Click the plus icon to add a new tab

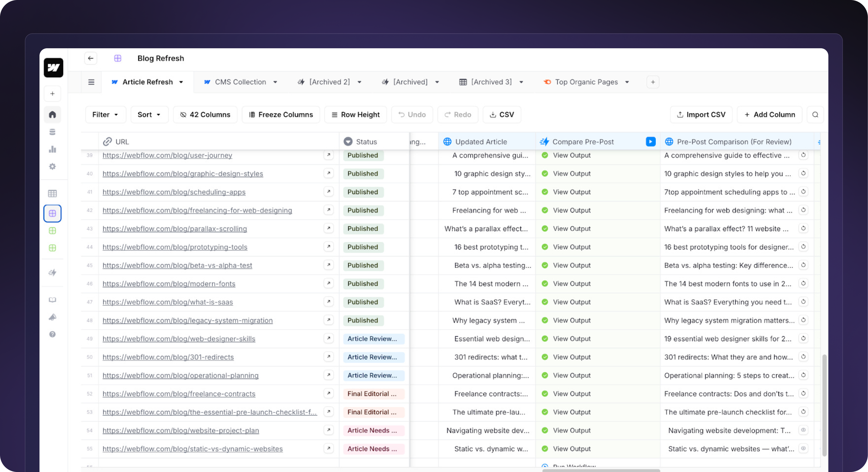tap(653, 82)
